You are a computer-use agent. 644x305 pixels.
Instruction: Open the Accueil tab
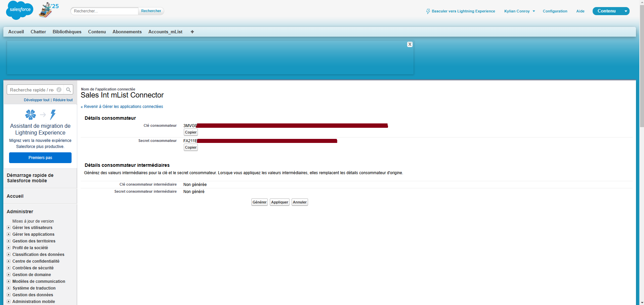tap(16, 32)
